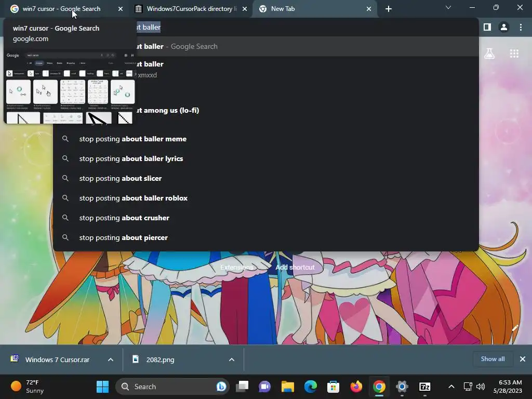Close the win7 cursor Google Search tab
Screen dimensions: 532x399
(121, 9)
